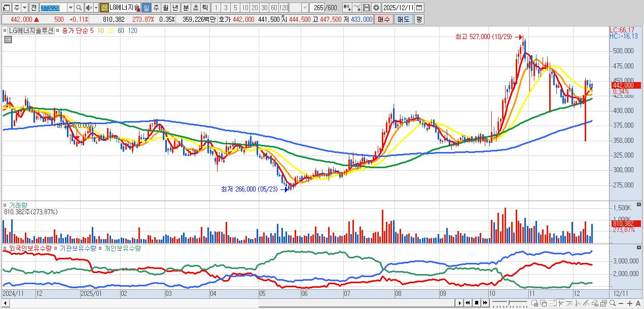Image resolution: width=644 pixels, height=309 pixels.
Task: Zoom out chart with minus icon
Action: click(x=621, y=303)
